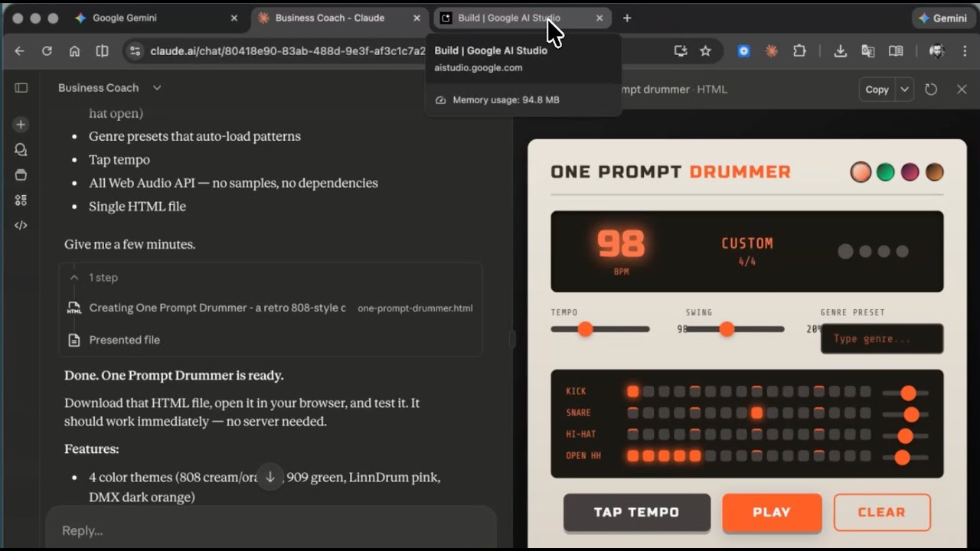The height and width of the screenshot is (551, 980).
Task: Close the artifact preview panel
Action: (x=962, y=89)
